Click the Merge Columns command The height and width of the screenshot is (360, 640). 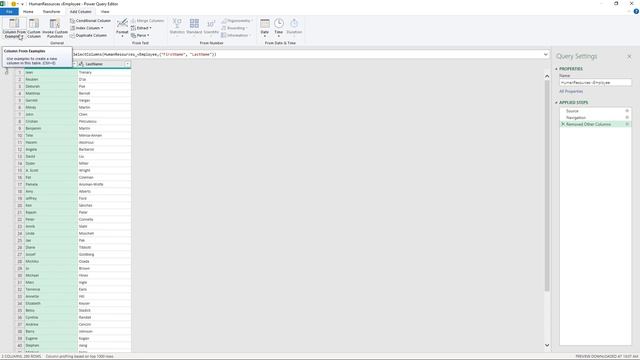(x=147, y=21)
